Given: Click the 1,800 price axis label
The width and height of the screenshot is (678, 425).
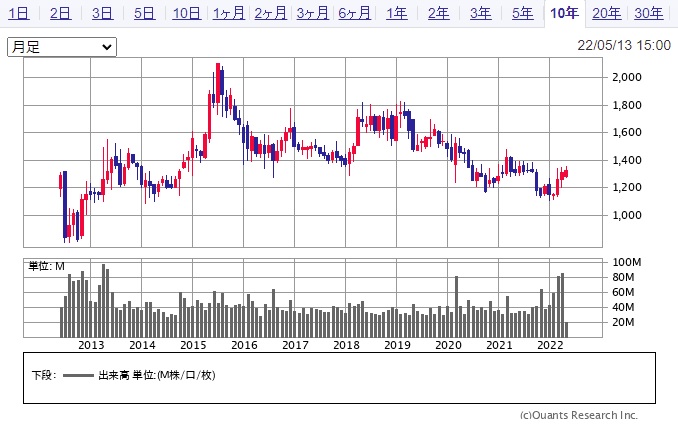Looking at the screenshot, I should (x=627, y=105).
